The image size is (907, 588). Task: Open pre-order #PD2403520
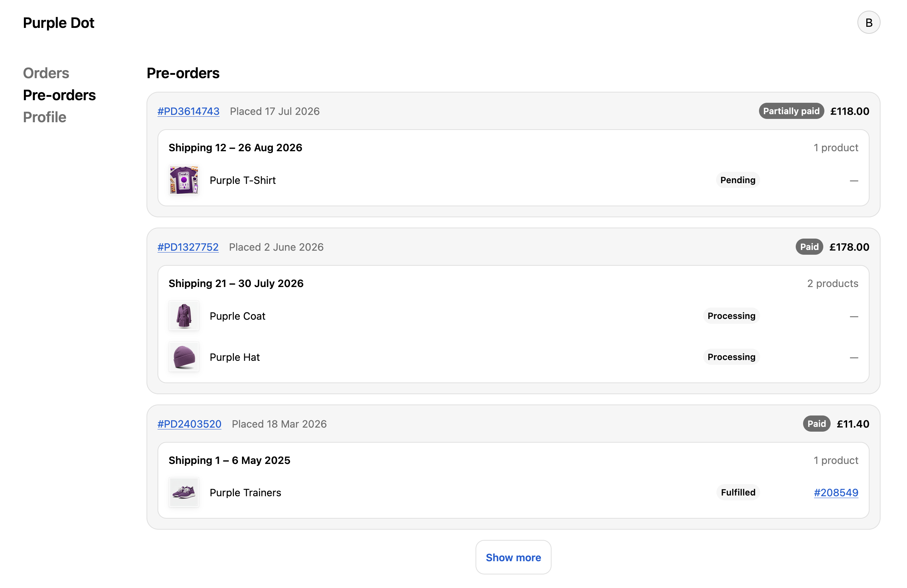coord(189,424)
